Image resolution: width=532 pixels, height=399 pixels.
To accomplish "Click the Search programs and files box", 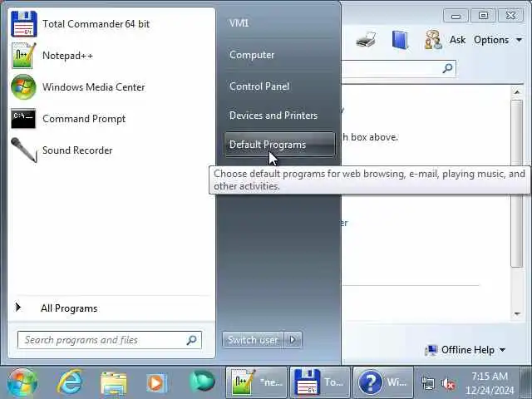I will 109,340.
